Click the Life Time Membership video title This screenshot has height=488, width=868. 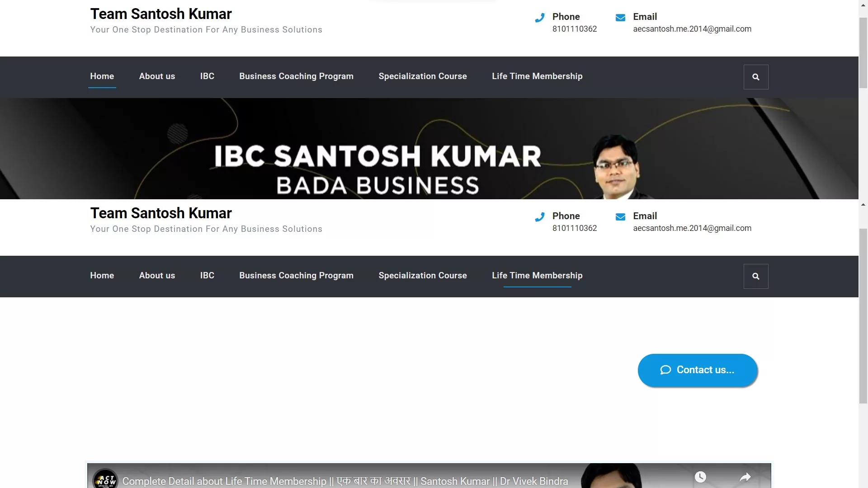click(x=345, y=481)
